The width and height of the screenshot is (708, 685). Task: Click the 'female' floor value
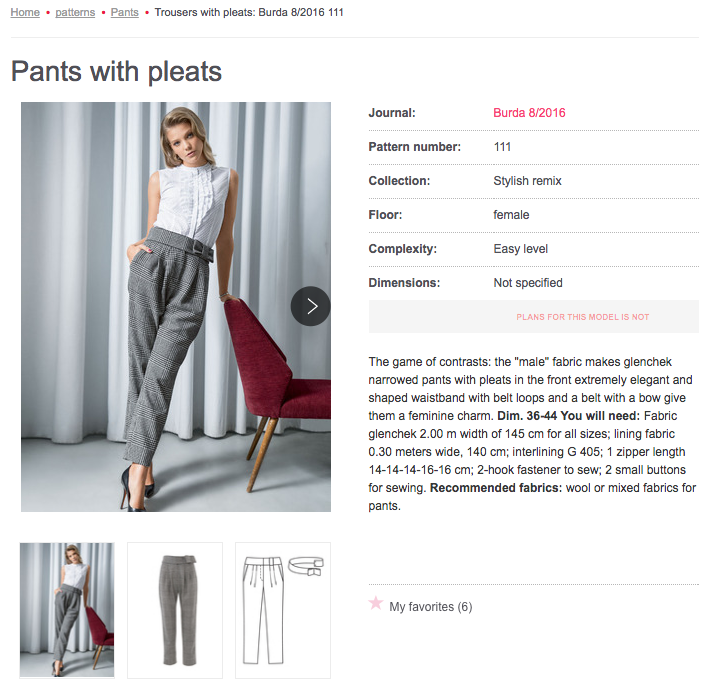511,215
